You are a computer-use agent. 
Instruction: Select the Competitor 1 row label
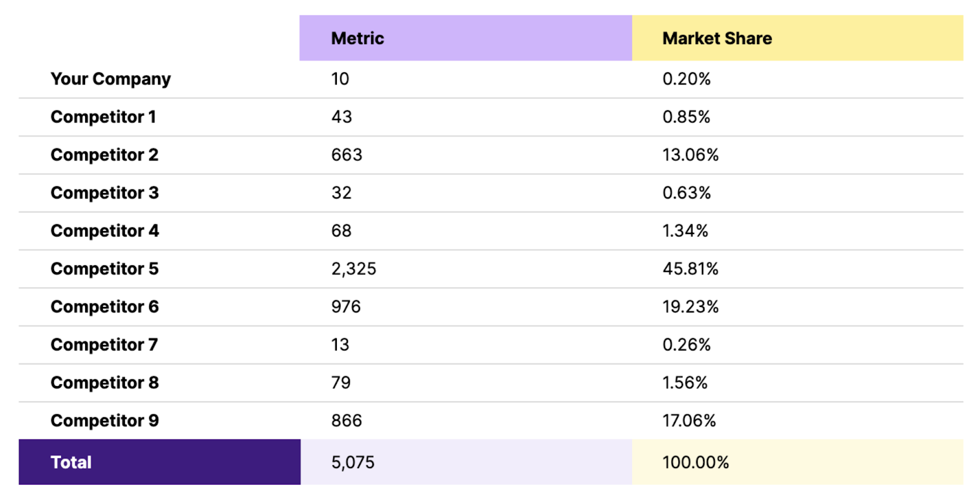(104, 117)
